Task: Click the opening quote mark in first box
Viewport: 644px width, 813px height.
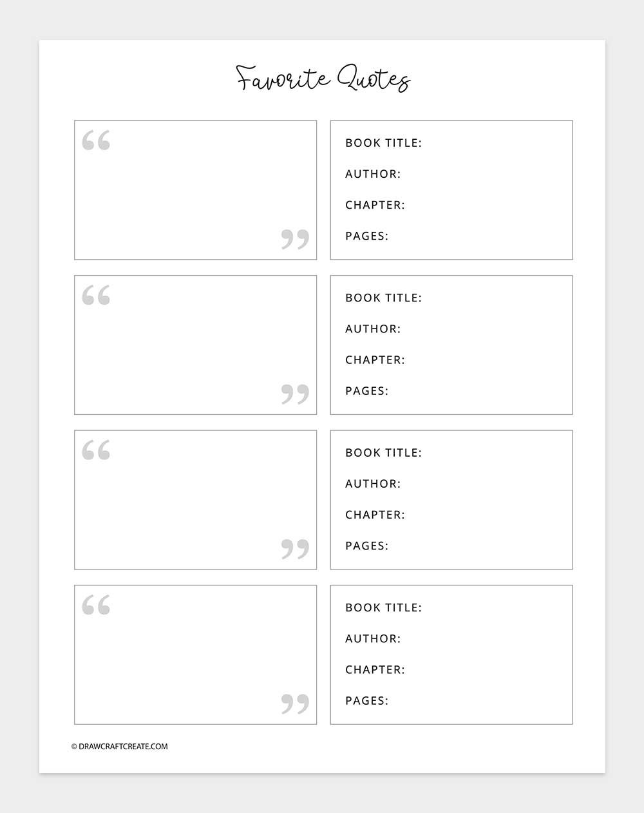Action: click(96, 140)
